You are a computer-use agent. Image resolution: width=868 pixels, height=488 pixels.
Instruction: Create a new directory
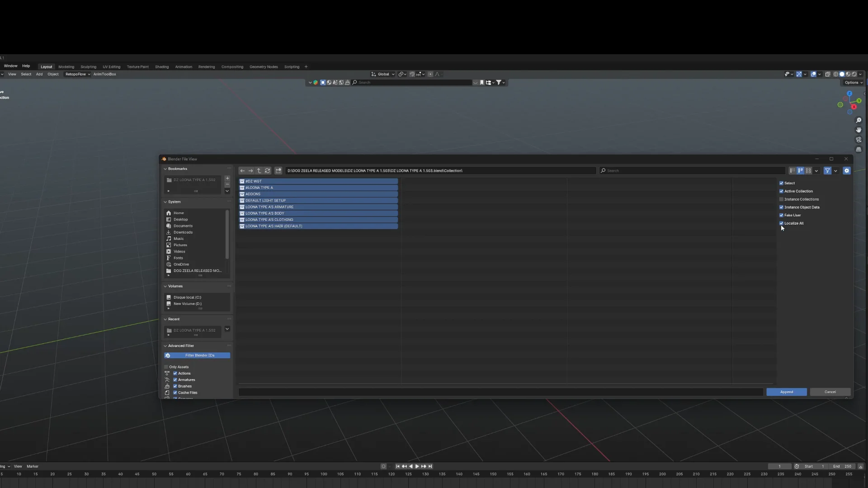tap(278, 171)
